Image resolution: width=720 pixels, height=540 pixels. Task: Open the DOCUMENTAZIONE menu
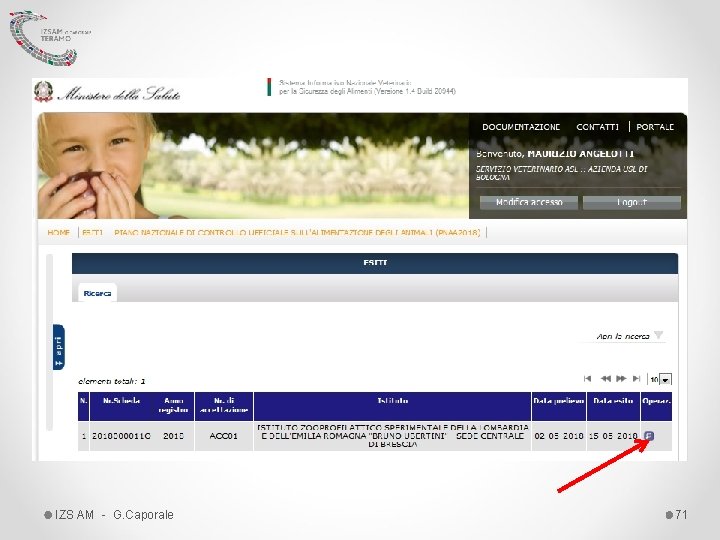coord(521,127)
